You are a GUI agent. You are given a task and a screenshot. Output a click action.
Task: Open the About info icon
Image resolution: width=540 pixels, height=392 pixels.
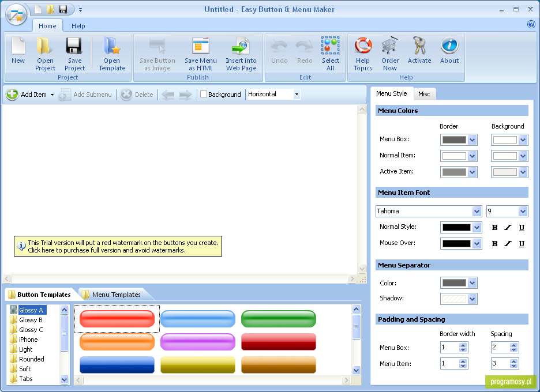pyautogui.click(x=449, y=46)
